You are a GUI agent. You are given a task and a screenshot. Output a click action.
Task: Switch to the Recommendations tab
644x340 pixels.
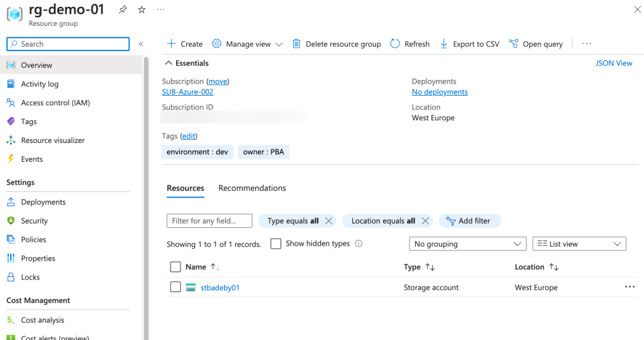252,188
